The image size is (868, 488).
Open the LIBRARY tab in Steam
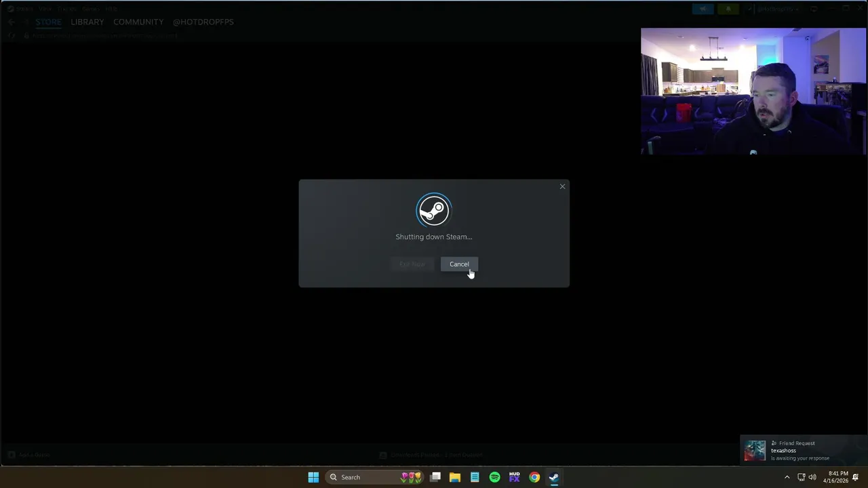pyautogui.click(x=87, y=22)
